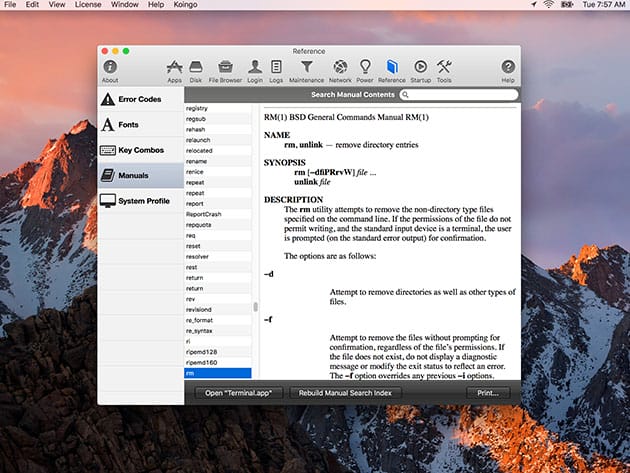Open the Help question mark icon
Viewport: 630px width, 473px height.
508,68
